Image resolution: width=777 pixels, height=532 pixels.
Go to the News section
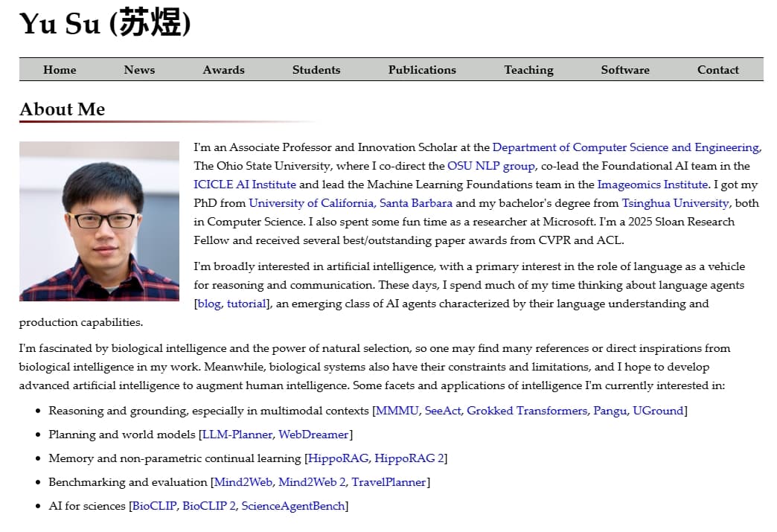[x=139, y=70]
